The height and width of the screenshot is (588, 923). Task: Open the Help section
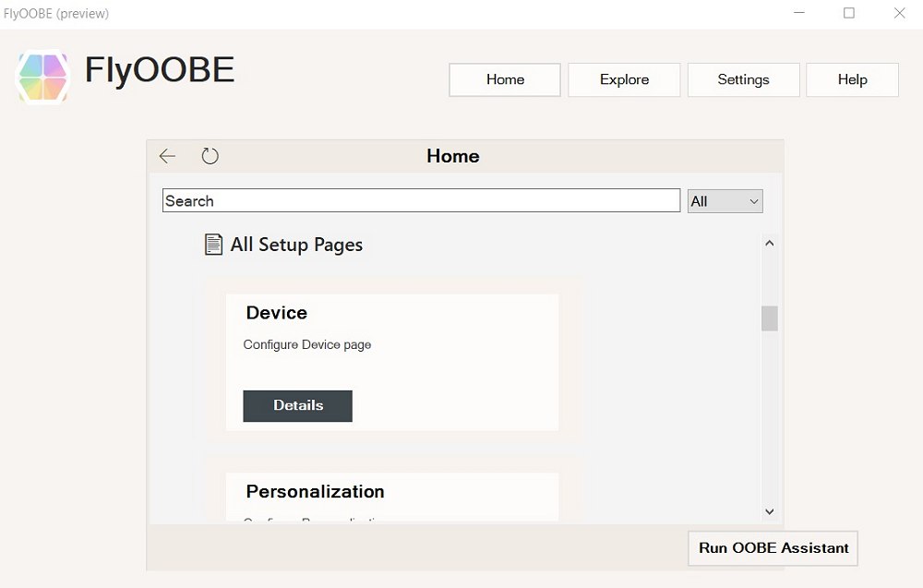point(852,79)
